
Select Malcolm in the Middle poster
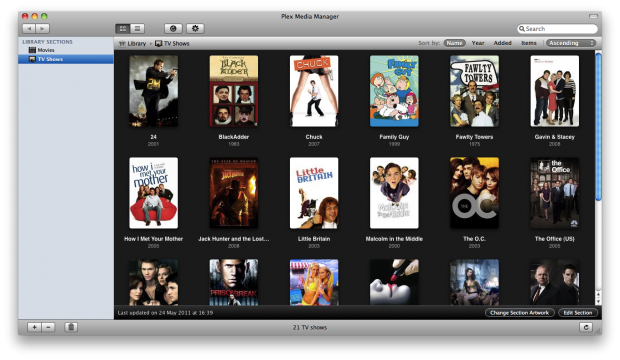point(394,193)
